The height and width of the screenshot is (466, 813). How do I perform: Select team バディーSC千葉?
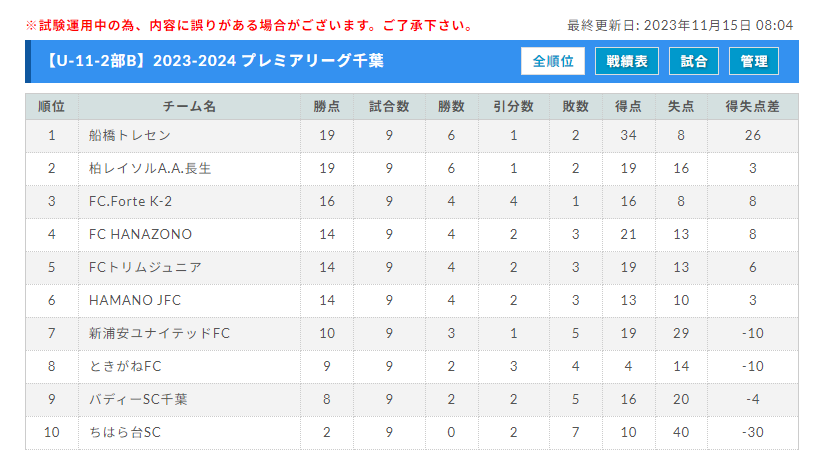pyautogui.click(x=138, y=399)
